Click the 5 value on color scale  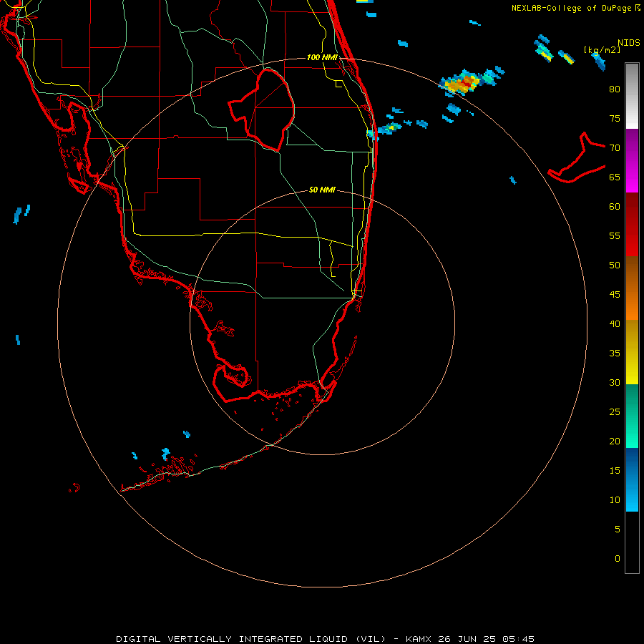point(618,530)
